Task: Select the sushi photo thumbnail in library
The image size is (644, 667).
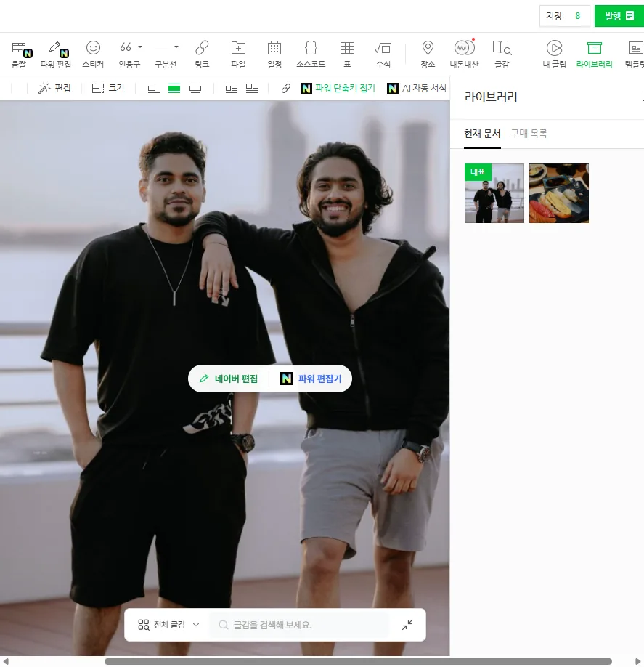Action: point(559,193)
